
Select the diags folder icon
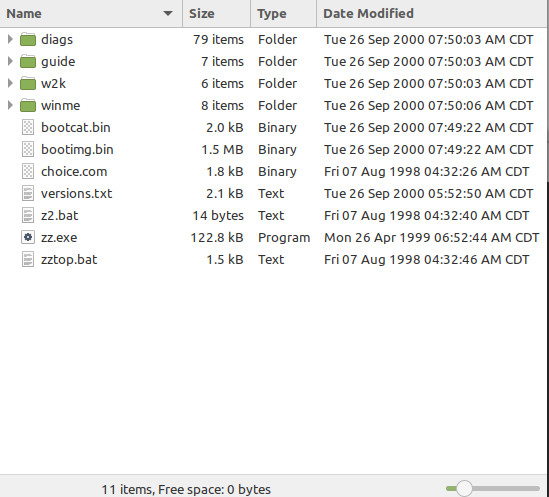coord(28,40)
